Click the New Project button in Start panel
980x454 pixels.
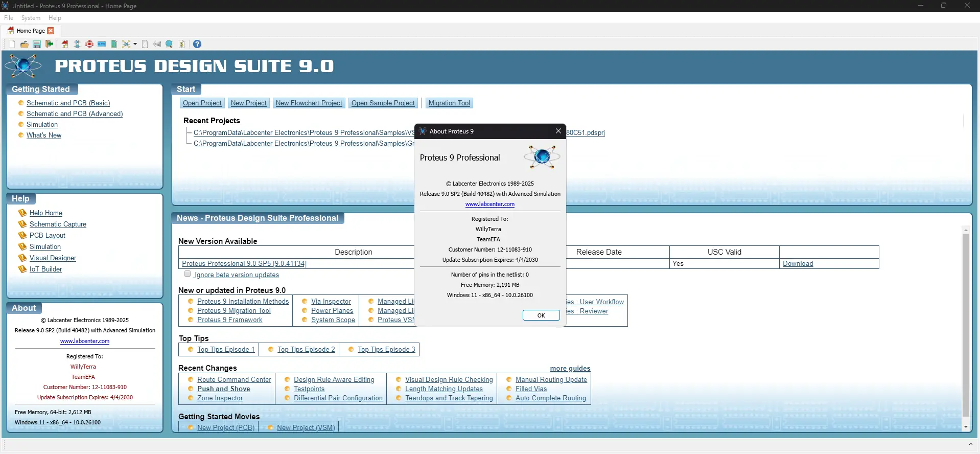249,103
